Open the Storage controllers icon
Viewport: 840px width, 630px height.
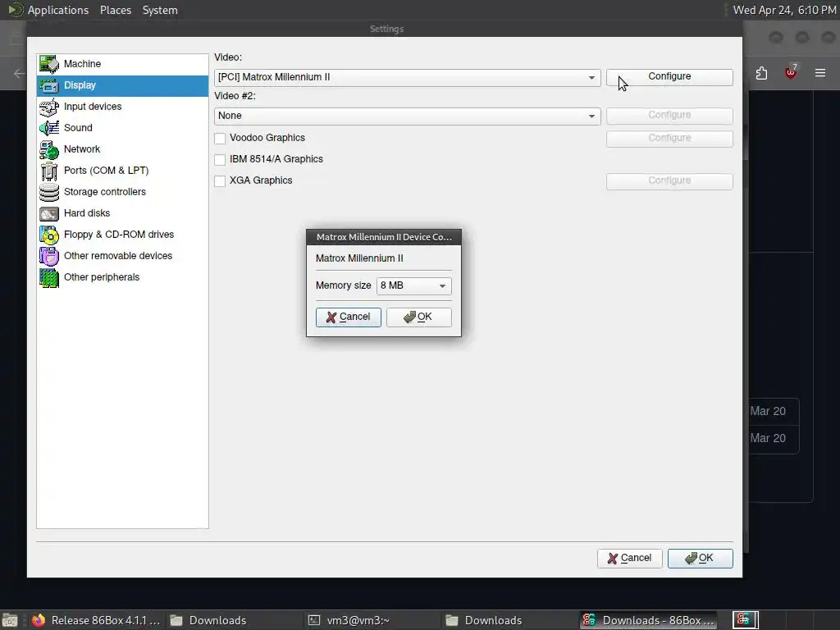click(48, 192)
